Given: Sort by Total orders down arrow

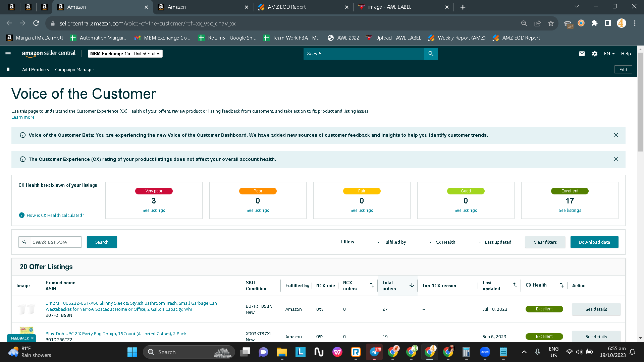Looking at the screenshot, I should click(x=412, y=285).
